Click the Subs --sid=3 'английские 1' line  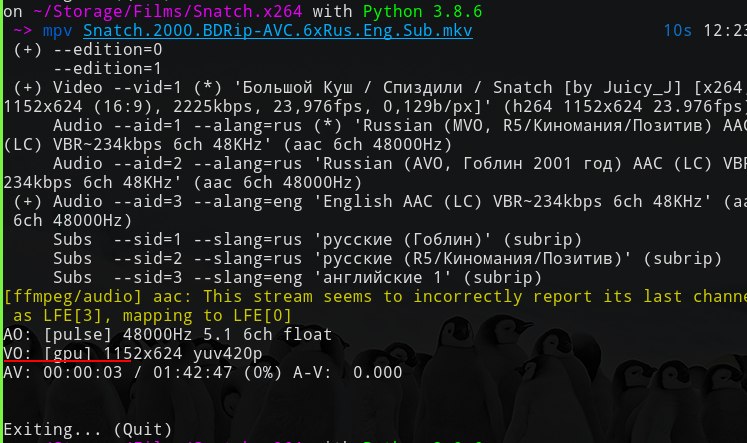point(297,278)
